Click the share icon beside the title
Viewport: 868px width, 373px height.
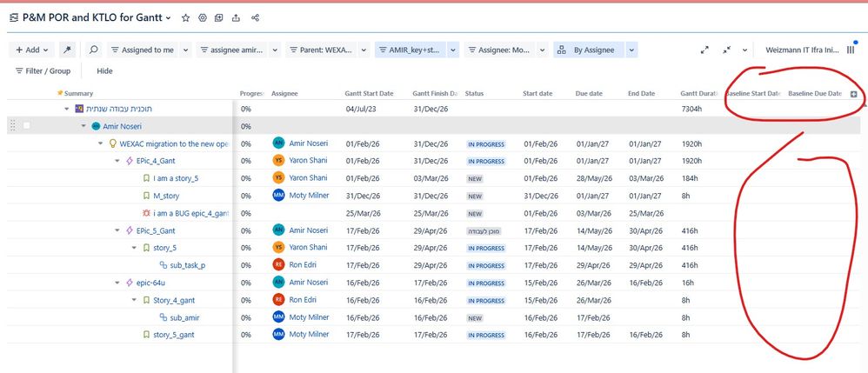click(x=255, y=17)
